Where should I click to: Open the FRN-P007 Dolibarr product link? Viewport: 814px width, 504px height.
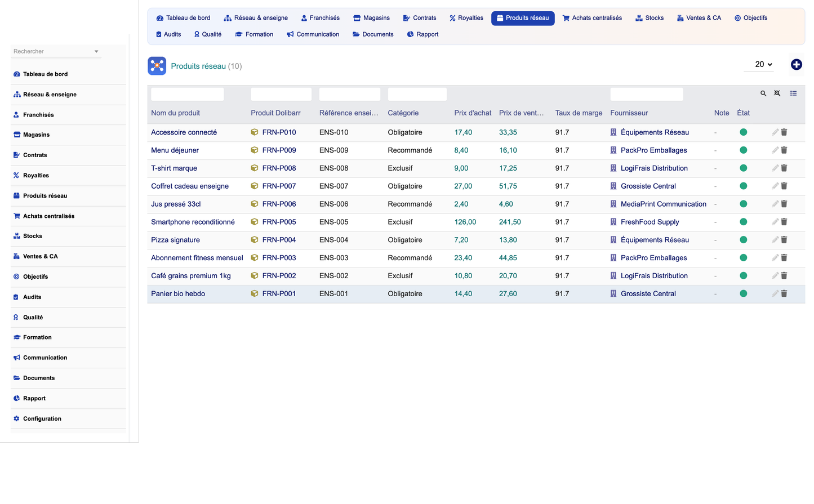[279, 186]
